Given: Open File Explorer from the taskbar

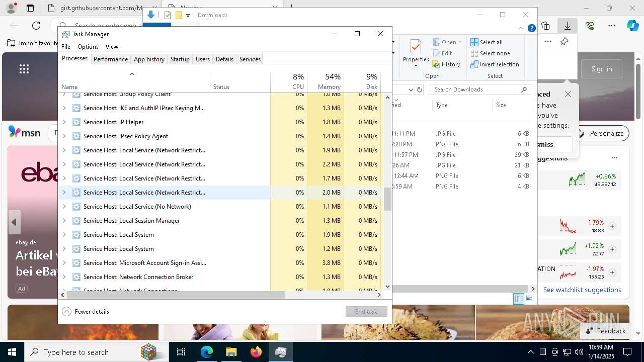Looking at the screenshot, I should tap(231, 352).
